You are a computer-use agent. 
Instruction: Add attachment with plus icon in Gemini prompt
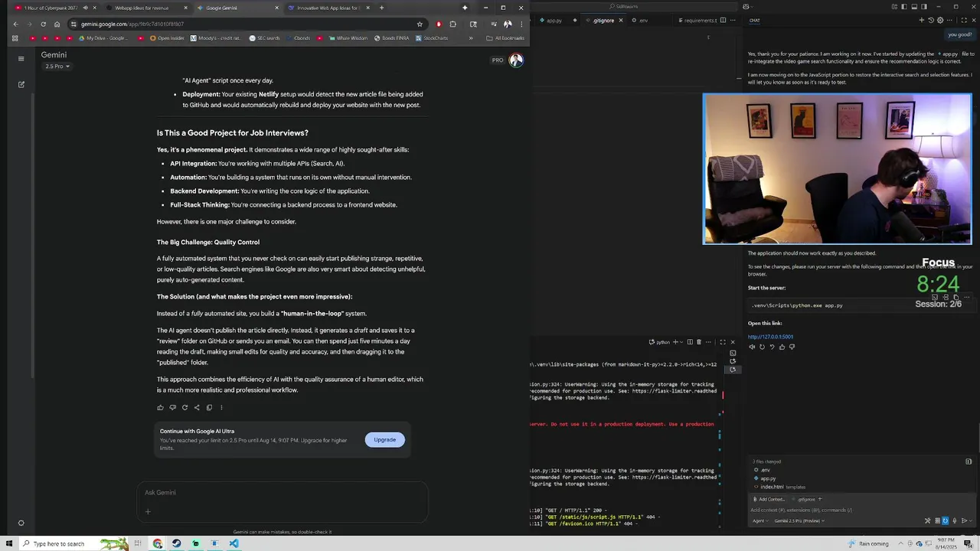point(148,512)
